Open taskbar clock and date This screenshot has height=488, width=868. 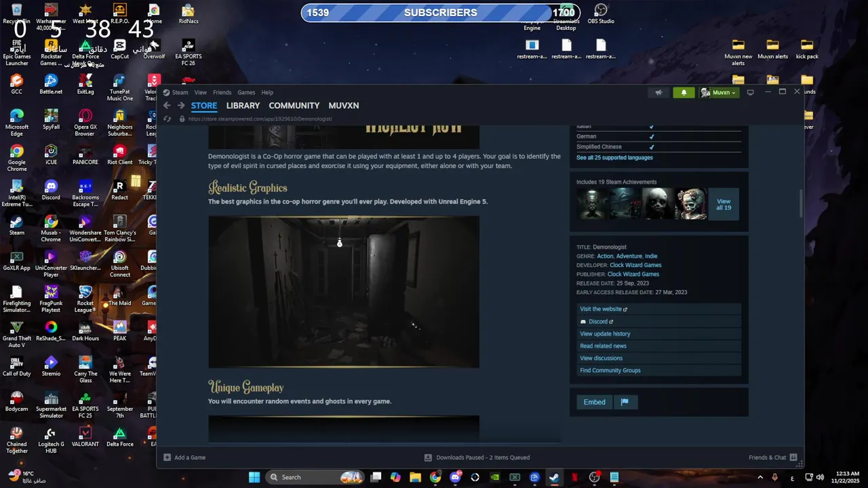pos(847,477)
